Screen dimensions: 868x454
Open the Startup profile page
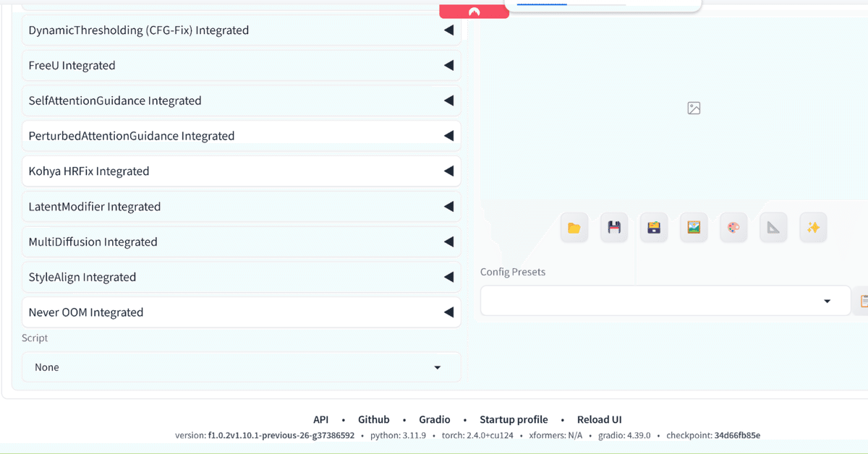pos(514,419)
